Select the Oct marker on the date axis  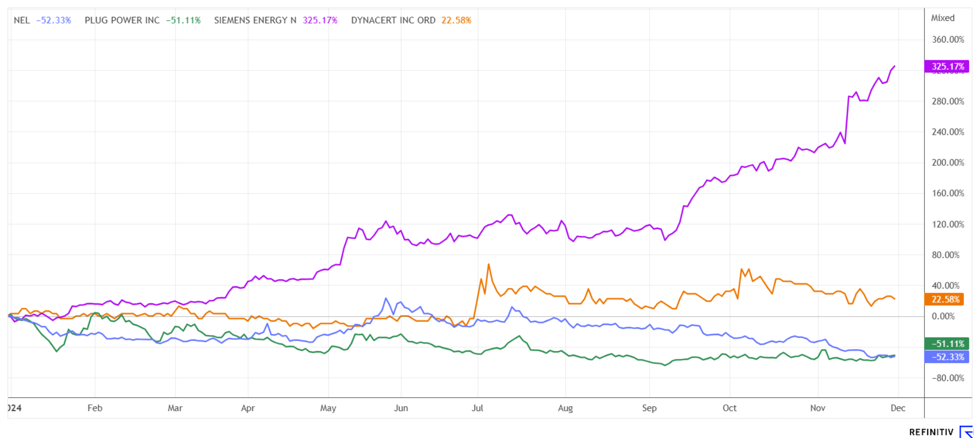(729, 408)
